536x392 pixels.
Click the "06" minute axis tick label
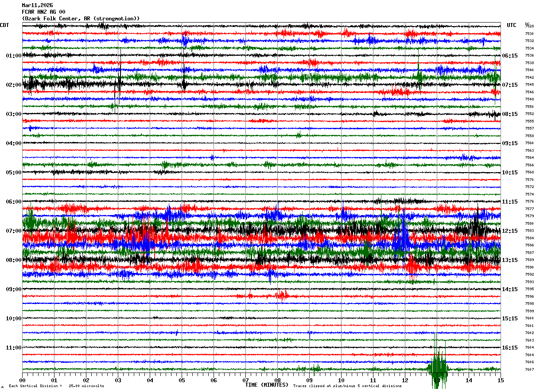[x=214, y=380]
